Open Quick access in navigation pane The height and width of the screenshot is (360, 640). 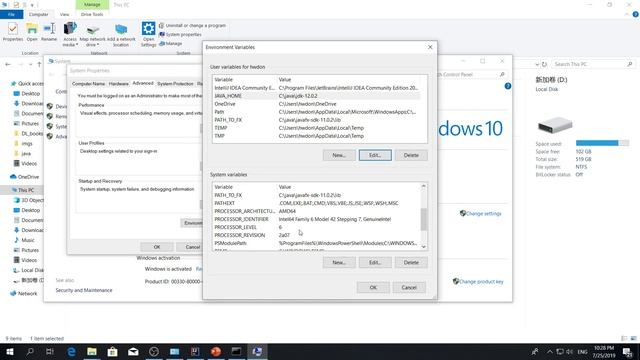point(27,83)
